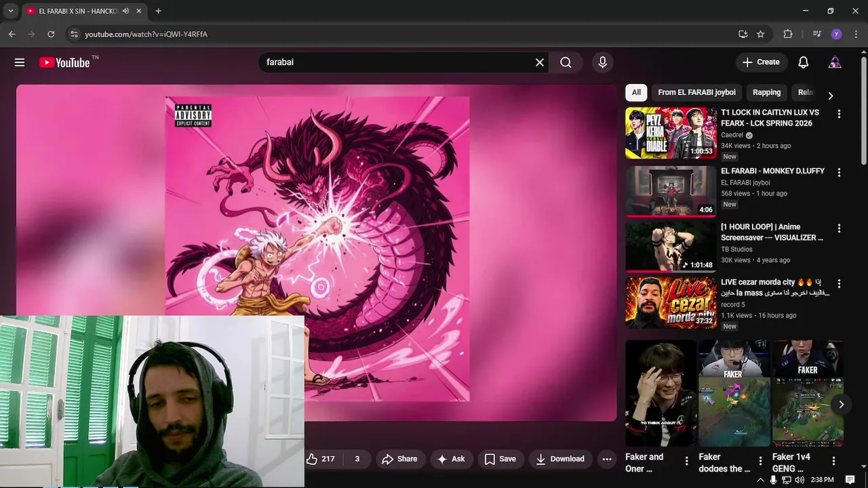Open the Create menu
This screenshot has height=488, width=868.
[762, 62]
